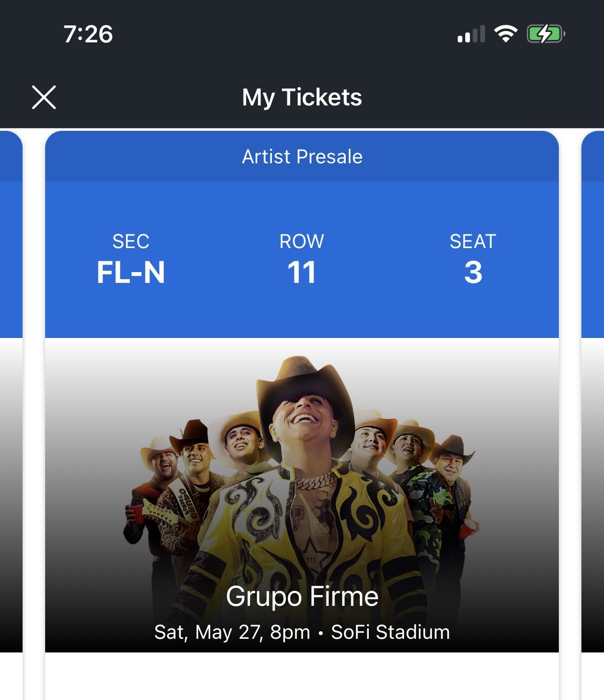The height and width of the screenshot is (700, 604).
Task: Select the SEAT label
Action: (473, 241)
